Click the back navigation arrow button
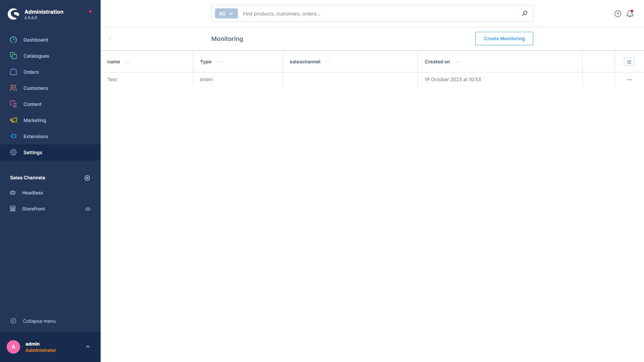 tap(110, 39)
